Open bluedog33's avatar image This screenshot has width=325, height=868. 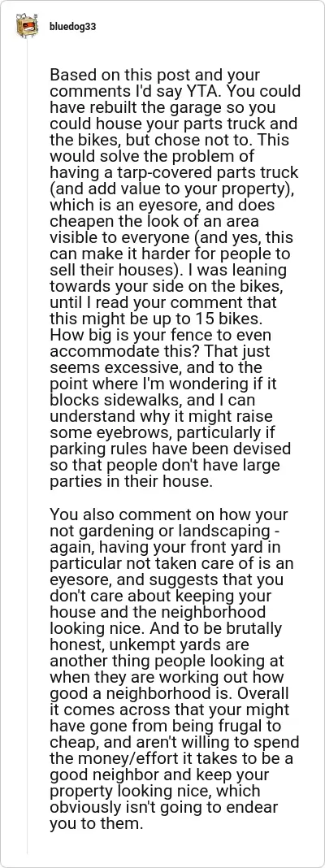point(27,26)
